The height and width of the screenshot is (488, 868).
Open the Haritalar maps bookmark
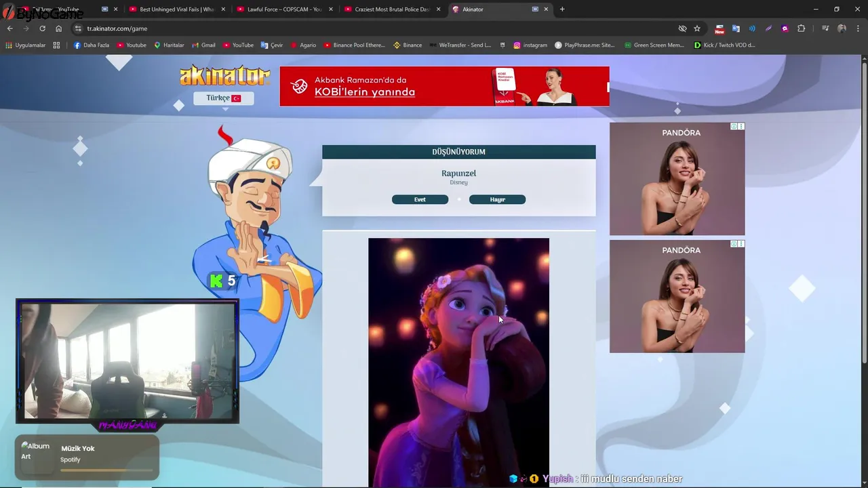tap(169, 45)
